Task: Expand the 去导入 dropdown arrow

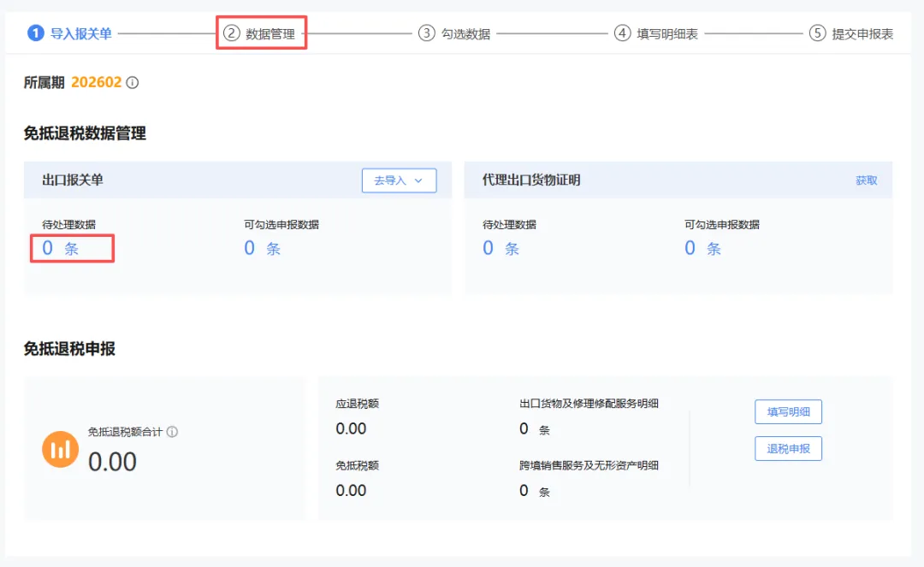Action: tap(417, 180)
